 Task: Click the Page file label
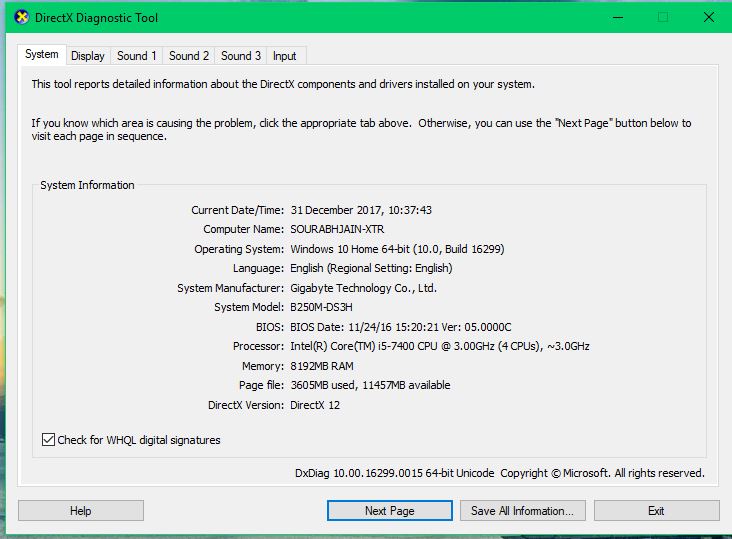[x=261, y=385]
